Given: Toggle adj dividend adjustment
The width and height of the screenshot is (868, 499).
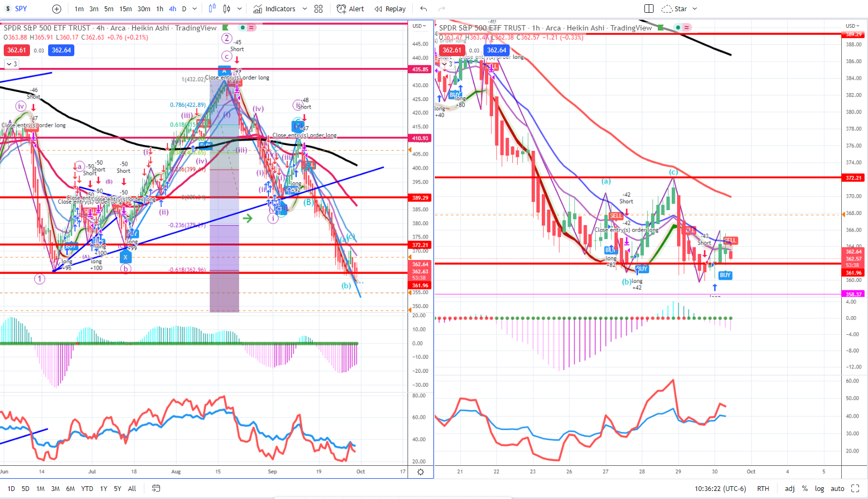Looking at the screenshot, I should click(790, 489).
